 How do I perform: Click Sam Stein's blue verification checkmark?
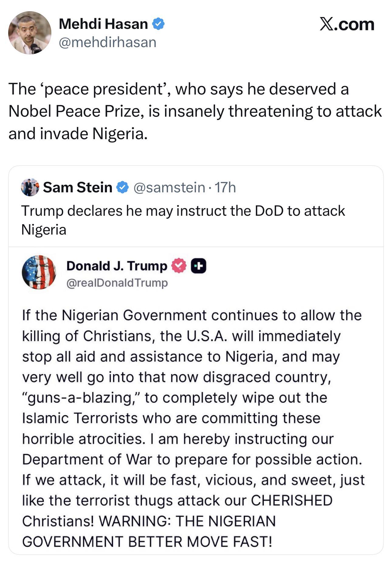(122, 187)
